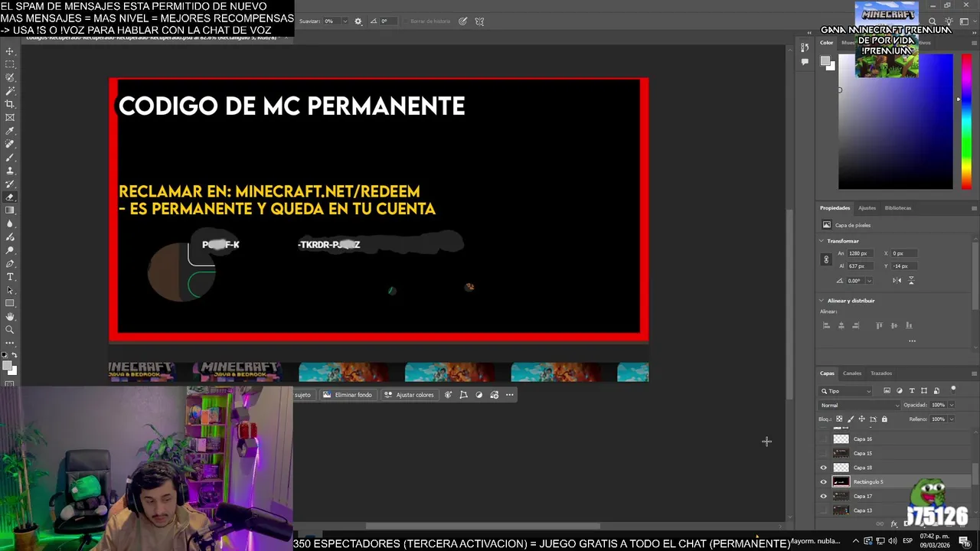Hide the Capa 18 layer

[824, 468]
